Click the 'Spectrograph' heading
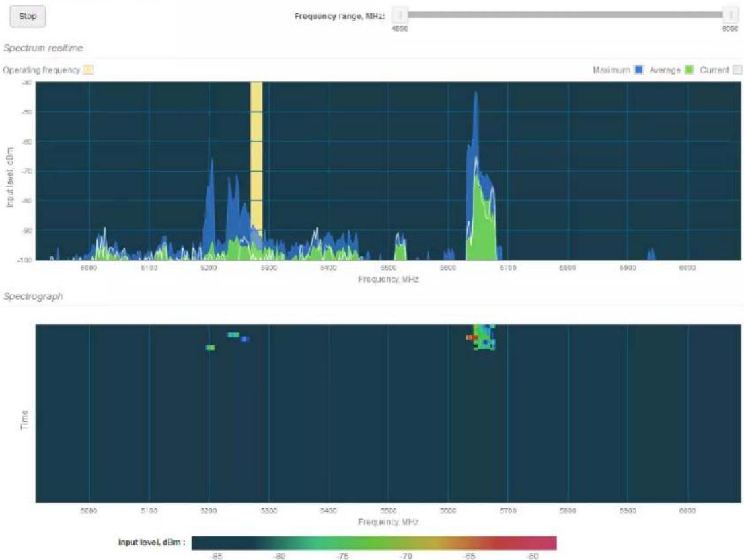Image resolution: width=744 pixels, height=560 pixels. [33, 297]
